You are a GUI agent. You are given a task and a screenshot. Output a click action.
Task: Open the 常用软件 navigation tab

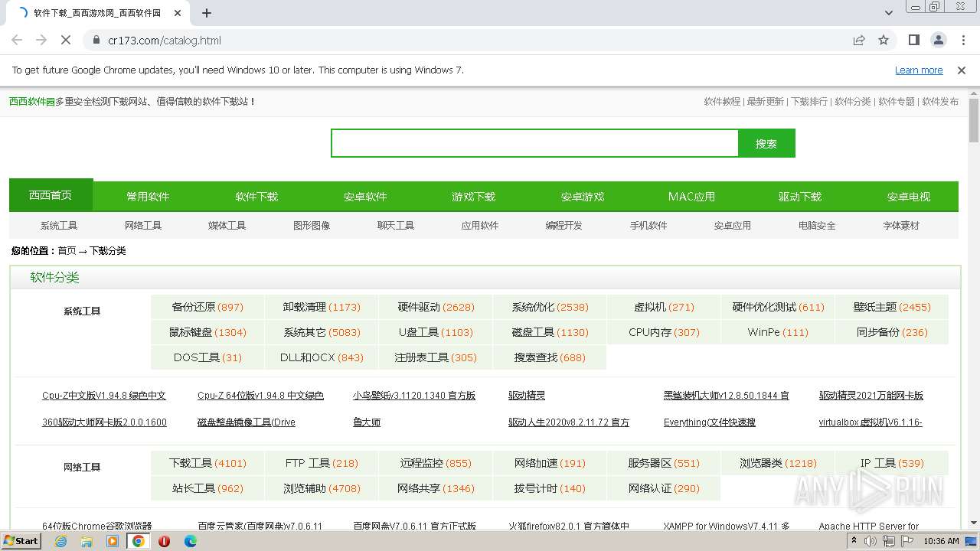pos(148,197)
